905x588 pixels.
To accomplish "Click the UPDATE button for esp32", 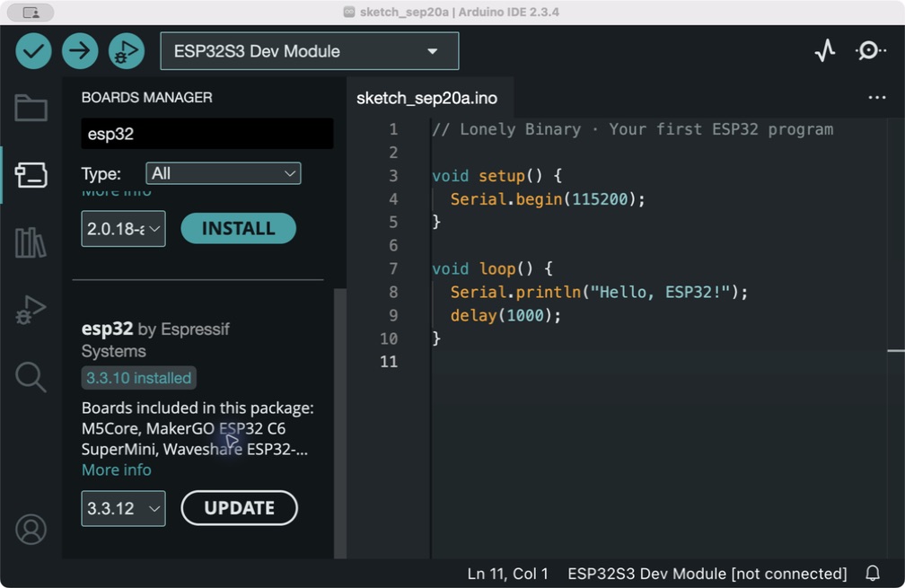I will coord(240,508).
